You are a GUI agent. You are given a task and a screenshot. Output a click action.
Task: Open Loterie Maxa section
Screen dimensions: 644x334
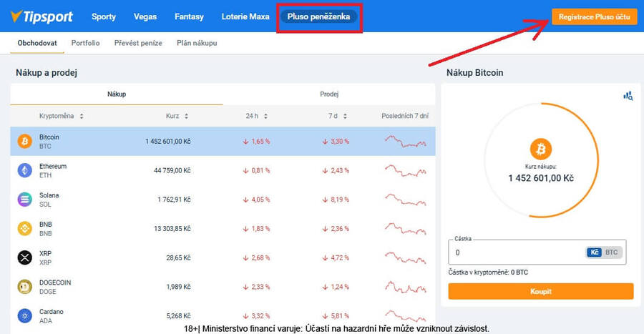[245, 16]
